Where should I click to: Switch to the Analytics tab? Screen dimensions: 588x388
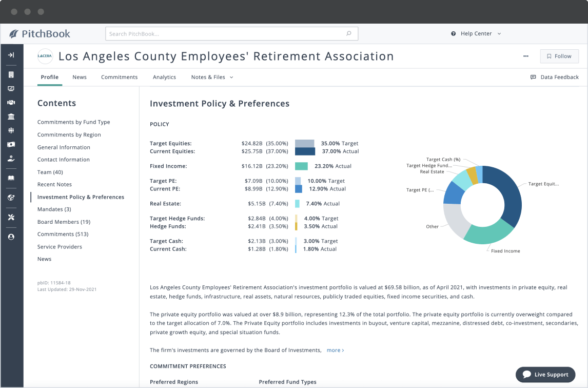coord(164,77)
